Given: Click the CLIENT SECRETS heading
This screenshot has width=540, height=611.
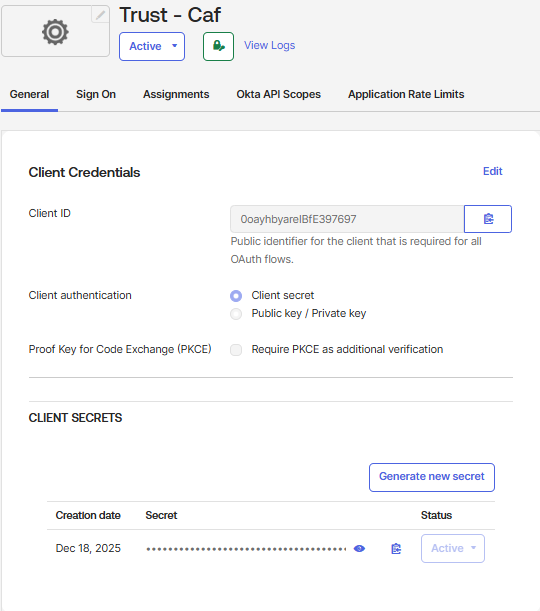Looking at the screenshot, I should 75,418.
